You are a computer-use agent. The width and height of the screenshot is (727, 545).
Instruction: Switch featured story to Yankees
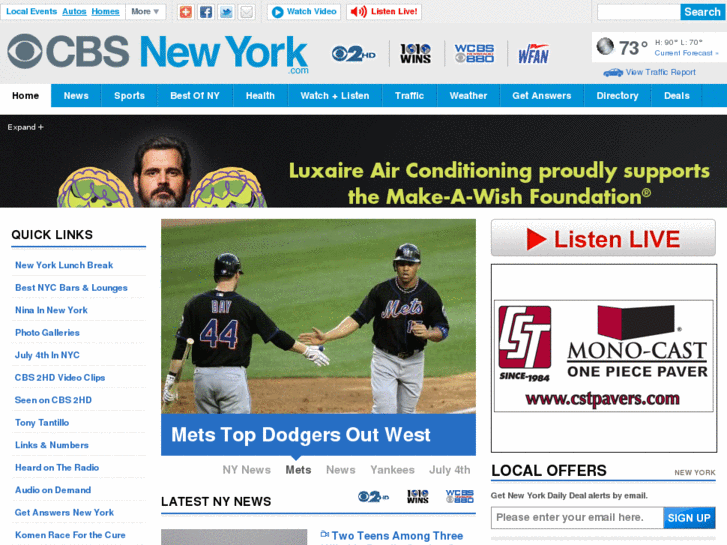click(x=392, y=470)
